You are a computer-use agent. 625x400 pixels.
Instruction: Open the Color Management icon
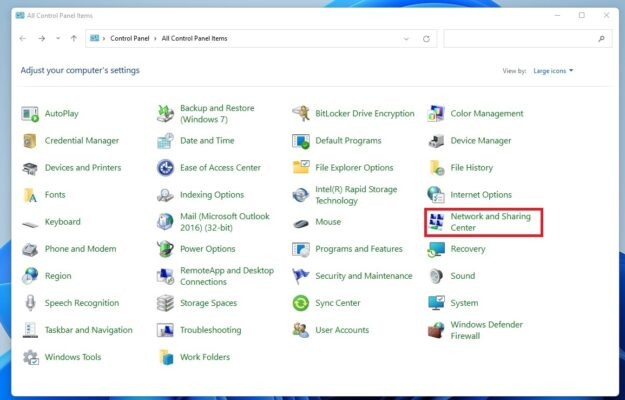pos(436,114)
